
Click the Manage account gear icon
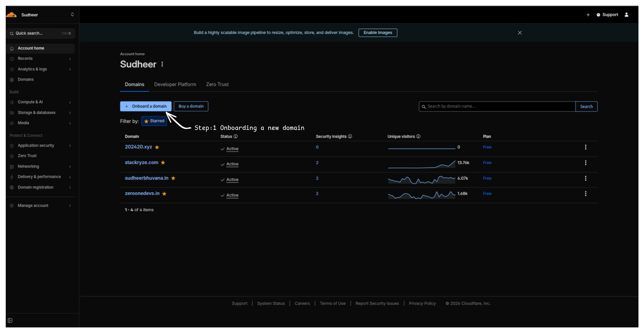[x=12, y=206]
